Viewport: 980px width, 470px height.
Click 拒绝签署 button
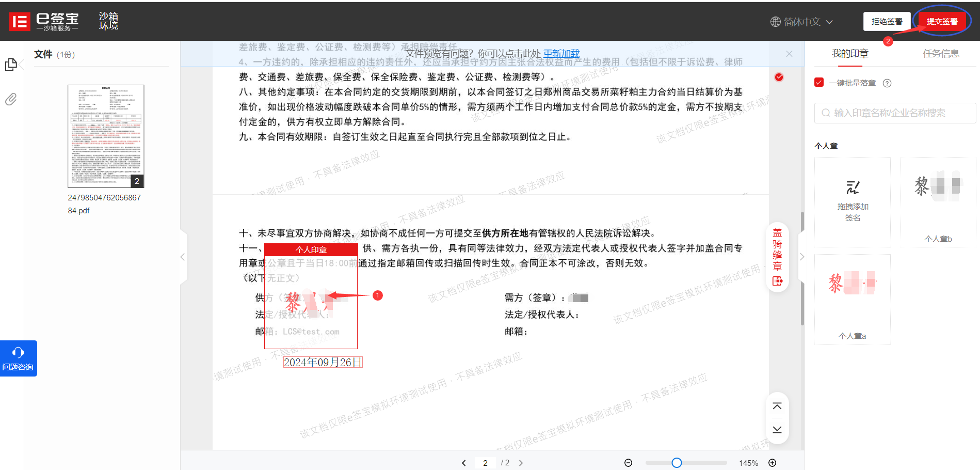[887, 22]
